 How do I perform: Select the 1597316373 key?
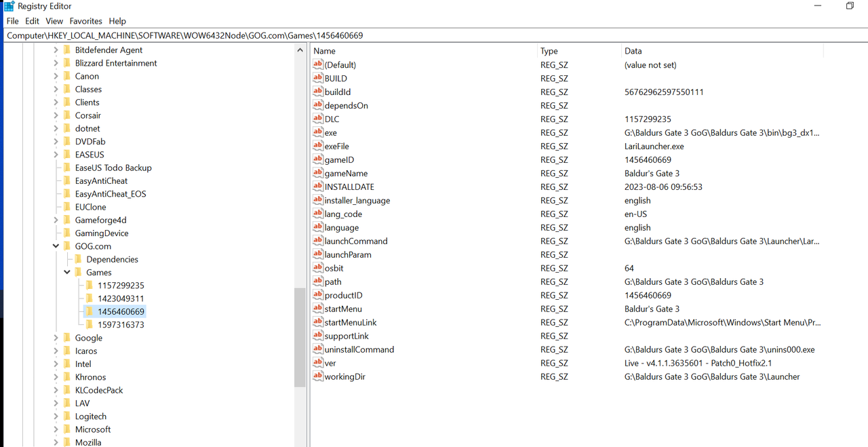[121, 325]
